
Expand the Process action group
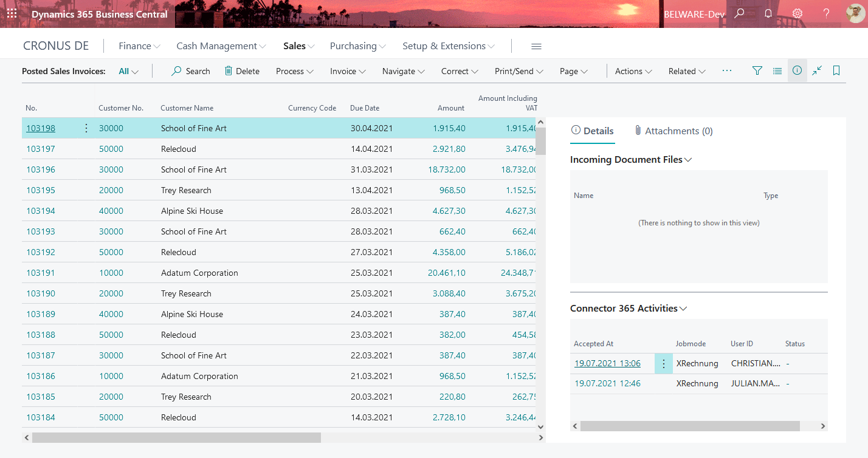pyautogui.click(x=295, y=71)
